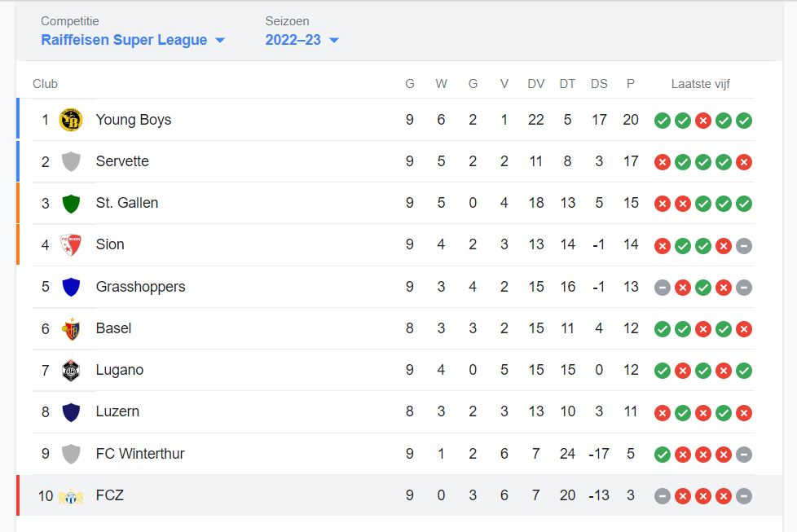Click the Sion club crest
Screen dimensions: 797x532
[x=71, y=245]
